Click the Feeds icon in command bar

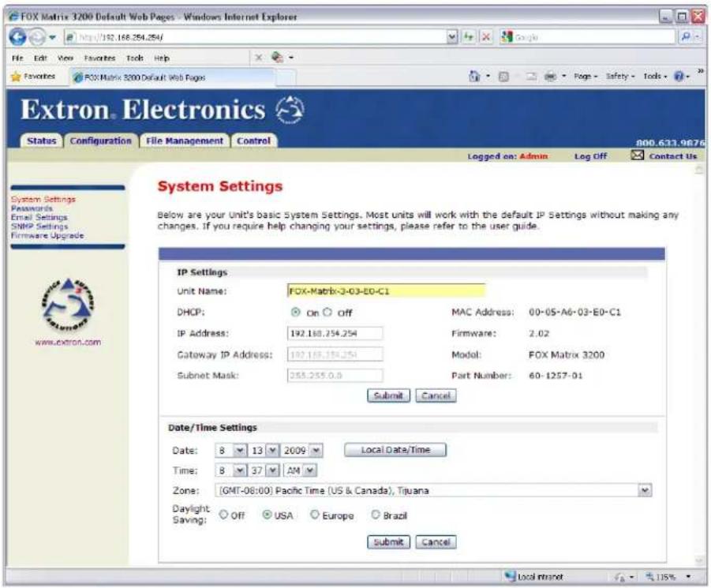(x=503, y=77)
